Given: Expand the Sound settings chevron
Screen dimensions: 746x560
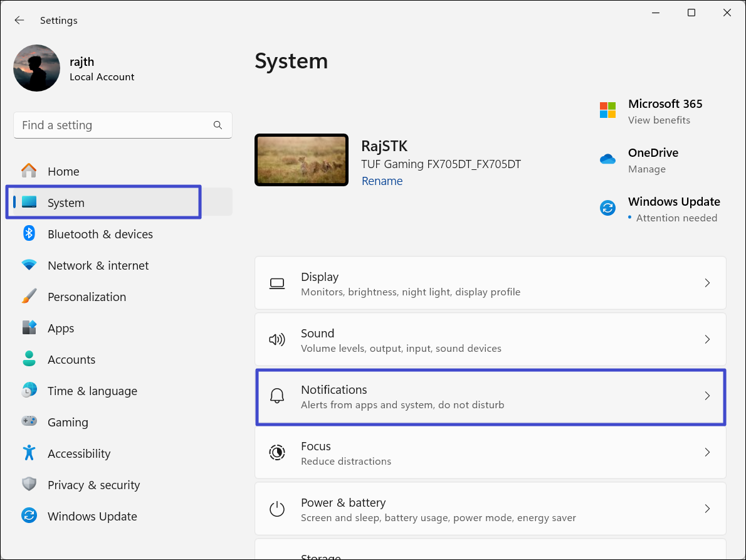Looking at the screenshot, I should coord(707,340).
